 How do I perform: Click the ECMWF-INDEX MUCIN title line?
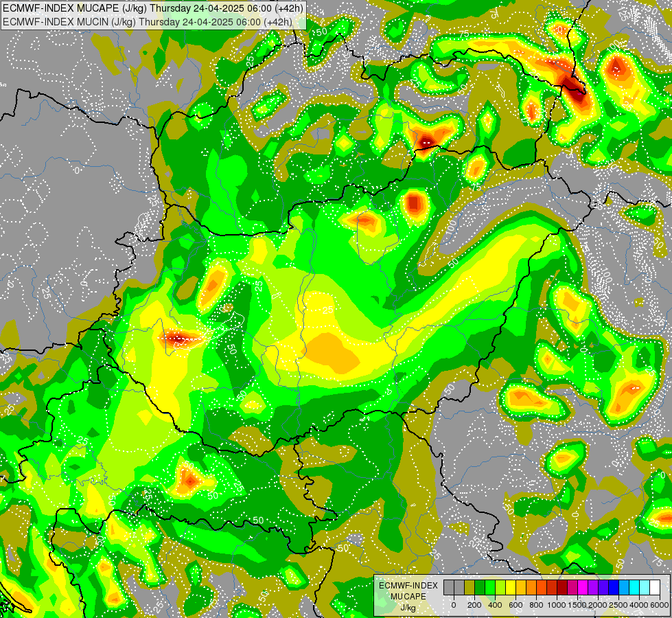tap(148, 21)
